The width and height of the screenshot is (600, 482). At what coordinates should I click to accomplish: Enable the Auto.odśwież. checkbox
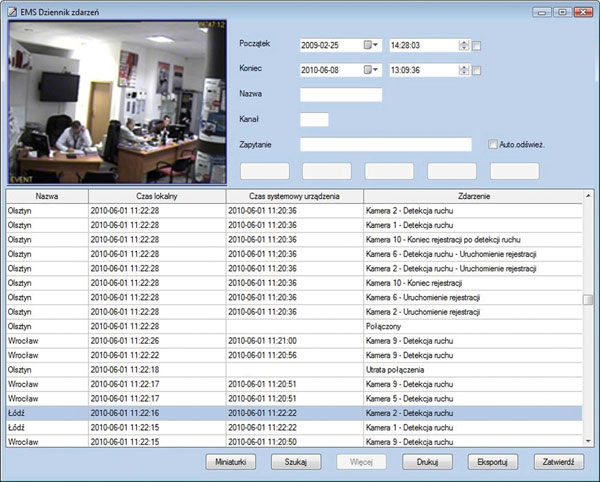[x=493, y=145]
